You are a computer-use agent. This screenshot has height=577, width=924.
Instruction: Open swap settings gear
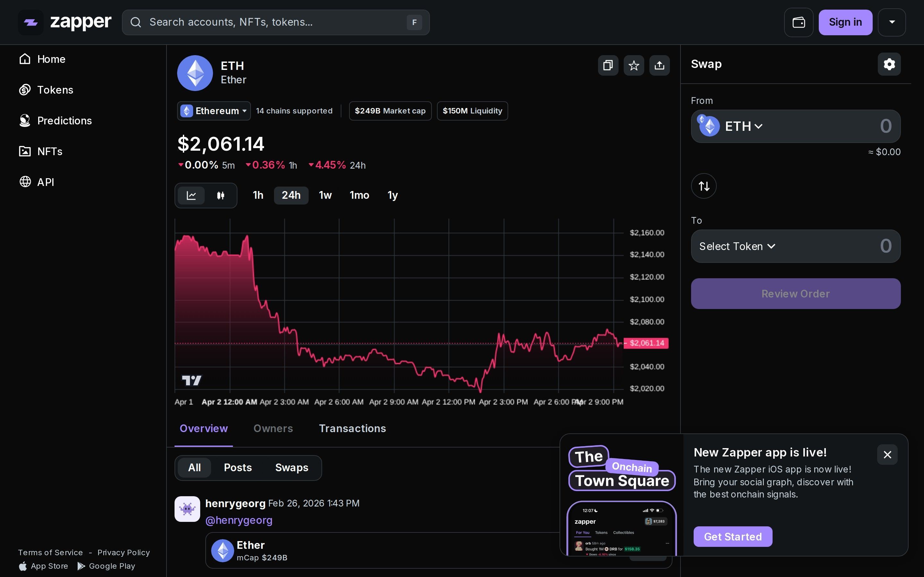tap(889, 64)
